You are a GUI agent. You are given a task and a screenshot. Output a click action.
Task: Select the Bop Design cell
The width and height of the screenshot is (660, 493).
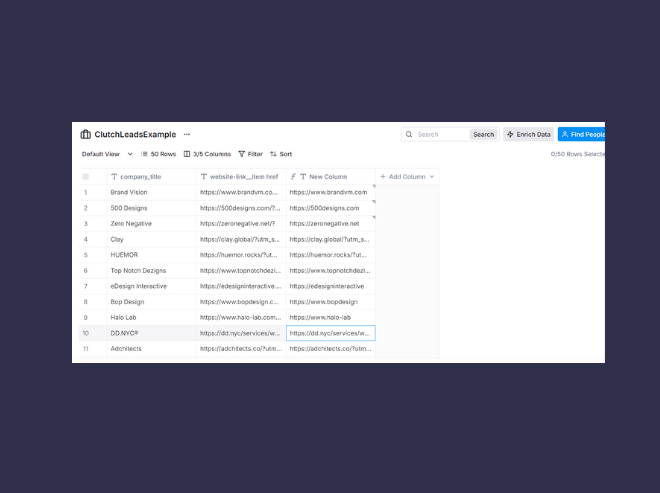click(152, 302)
